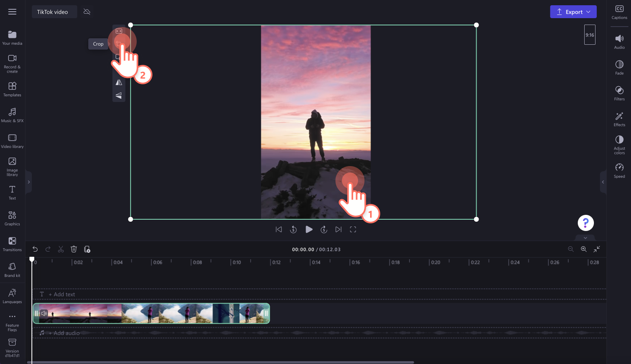Change the 9:16 aspect ratio
Image resolution: width=631 pixels, height=364 pixels.
click(590, 35)
